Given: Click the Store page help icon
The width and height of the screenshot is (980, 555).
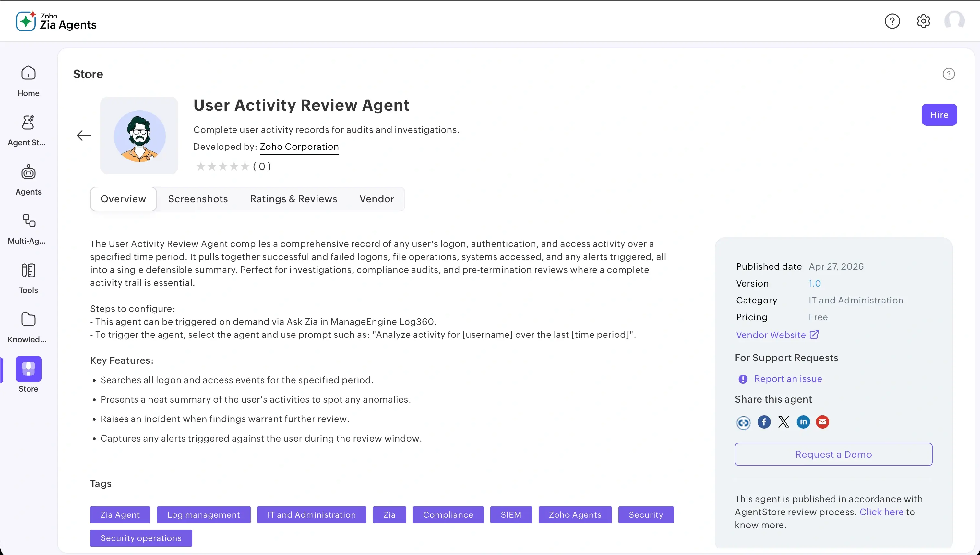Looking at the screenshot, I should coord(948,74).
